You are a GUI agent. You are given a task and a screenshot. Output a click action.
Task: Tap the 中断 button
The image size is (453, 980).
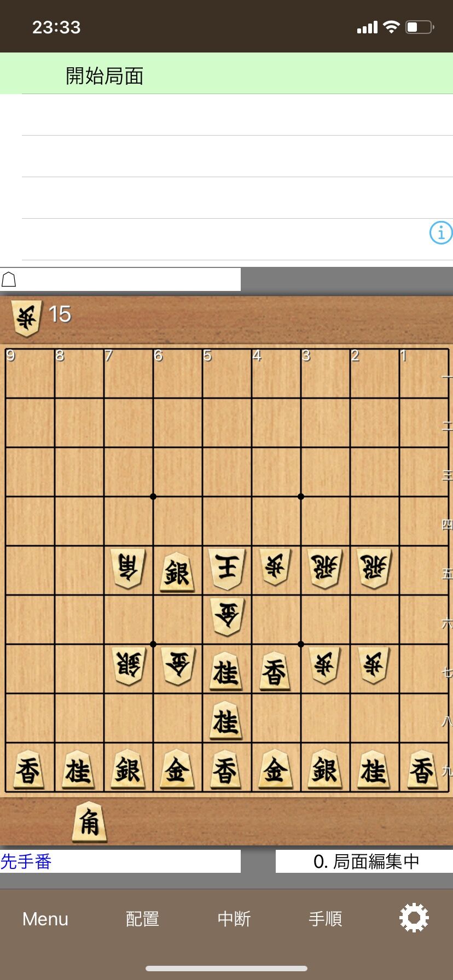click(x=234, y=919)
